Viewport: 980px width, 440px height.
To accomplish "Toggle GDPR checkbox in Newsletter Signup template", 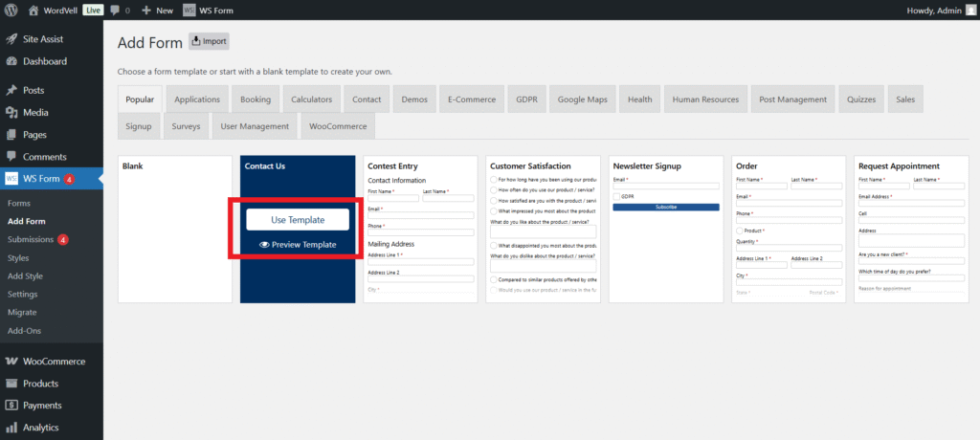I will (x=616, y=196).
